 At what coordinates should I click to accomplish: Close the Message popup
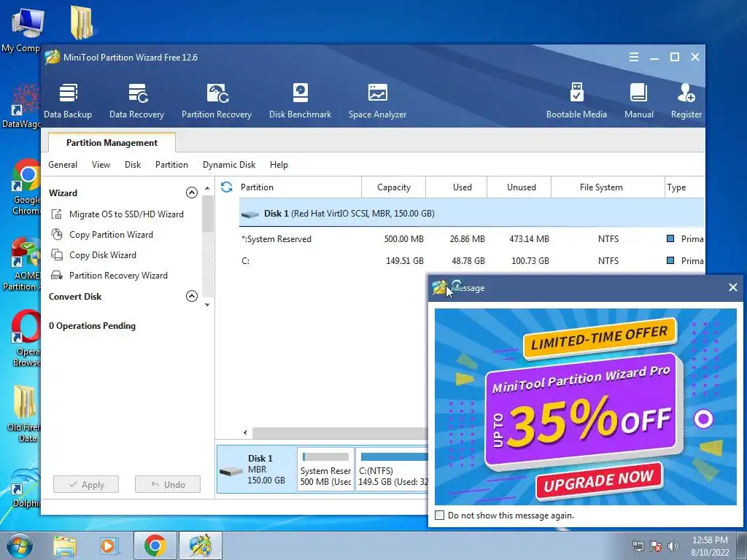(732, 287)
